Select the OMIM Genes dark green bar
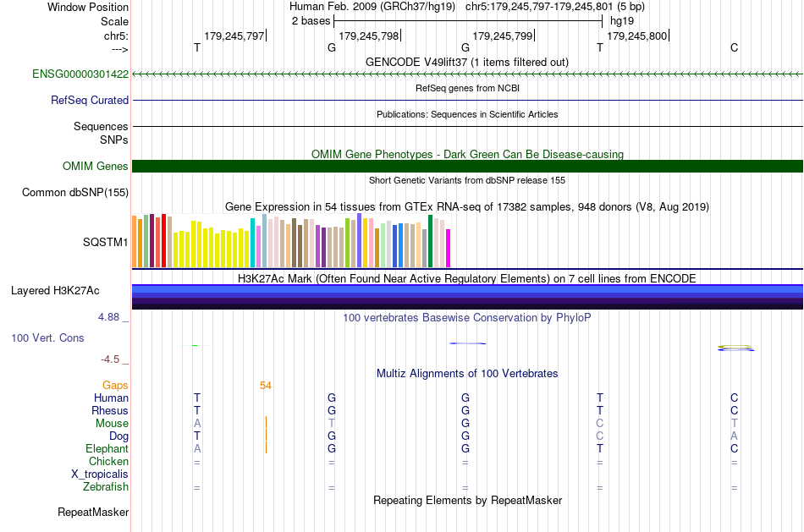The image size is (804, 532). [x=467, y=166]
